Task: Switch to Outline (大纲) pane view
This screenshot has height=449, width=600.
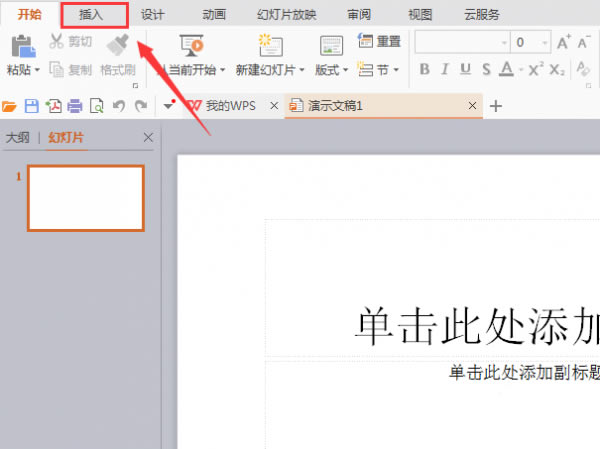Action: click(18, 137)
